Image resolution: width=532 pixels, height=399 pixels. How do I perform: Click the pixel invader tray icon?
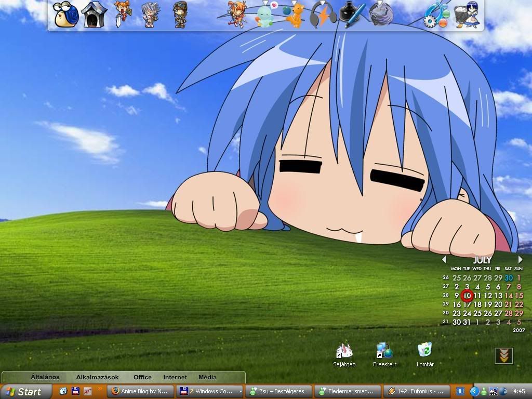pos(493,392)
